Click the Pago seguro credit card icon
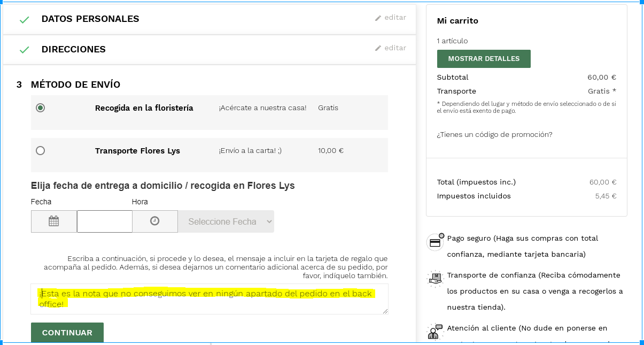 point(435,242)
